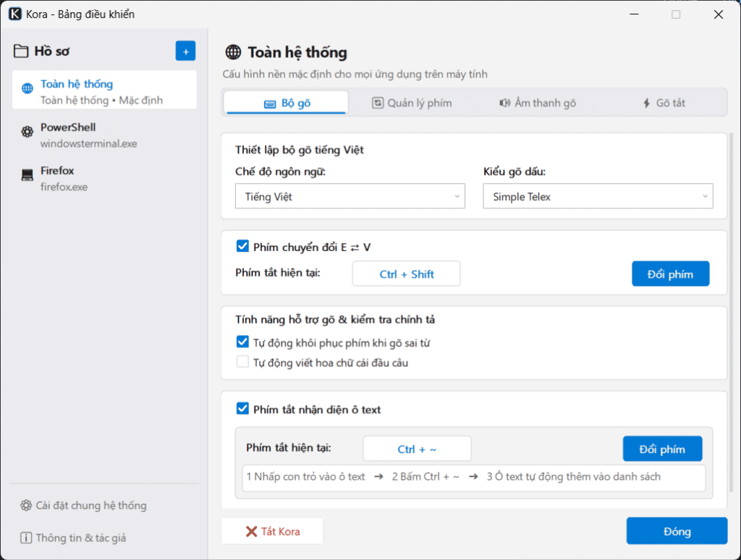Screen dimensions: 741x560
Task: Click the vertical scrollbar of the settings panel
Action: point(732,312)
